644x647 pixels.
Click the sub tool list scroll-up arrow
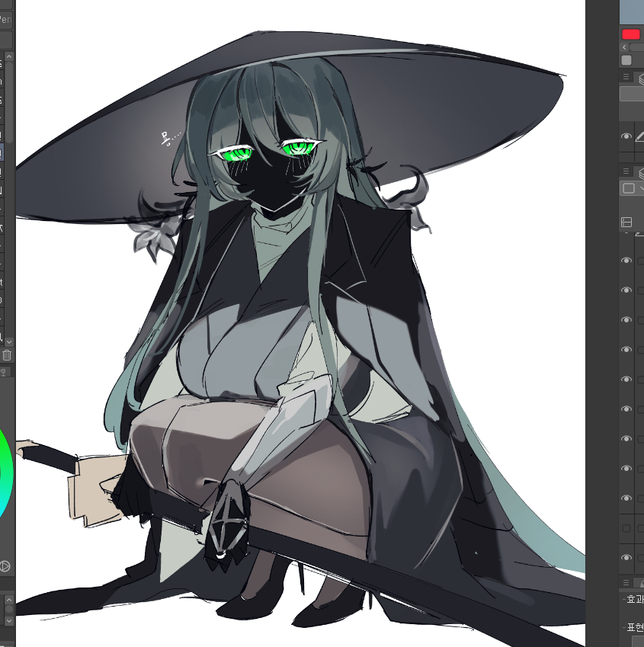[x=9, y=56]
